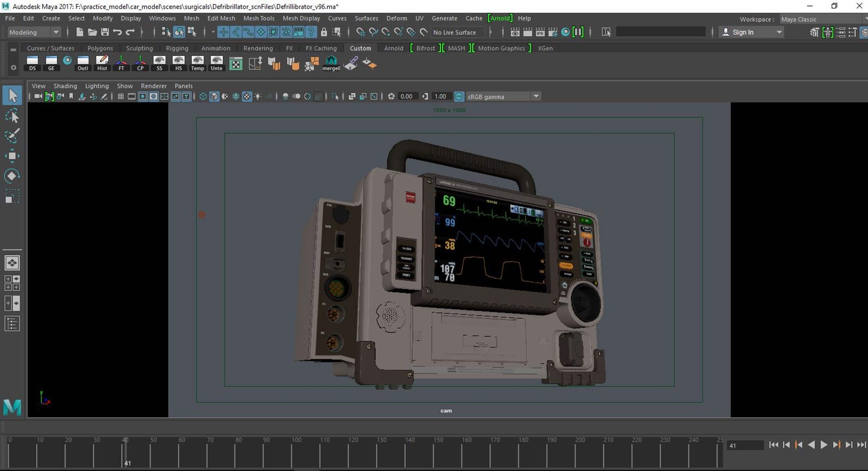Viewport: 868px width, 471px height.
Task: Open the shelf tab list menu icon
Action: pyautogui.click(x=13, y=49)
